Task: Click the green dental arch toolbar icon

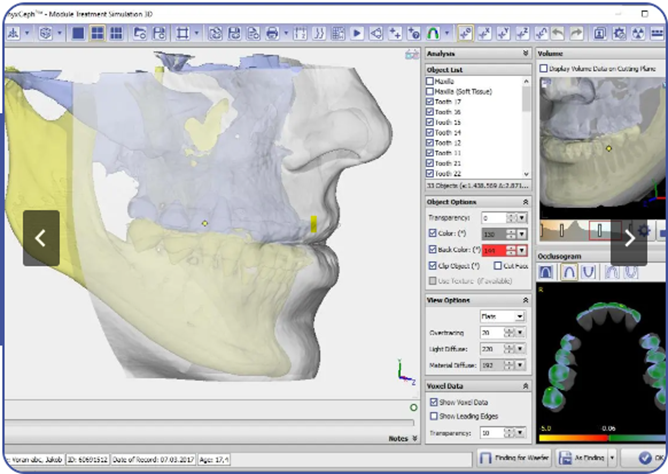Action: pyautogui.click(x=435, y=33)
